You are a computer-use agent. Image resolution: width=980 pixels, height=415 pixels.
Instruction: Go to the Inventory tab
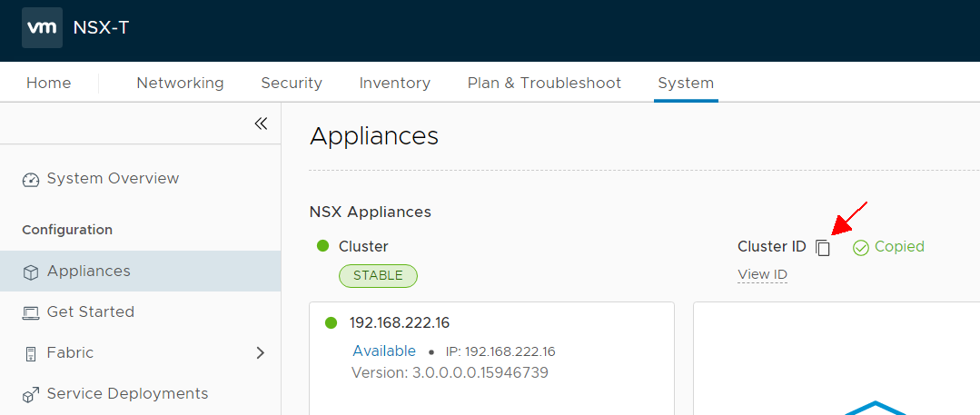395,84
